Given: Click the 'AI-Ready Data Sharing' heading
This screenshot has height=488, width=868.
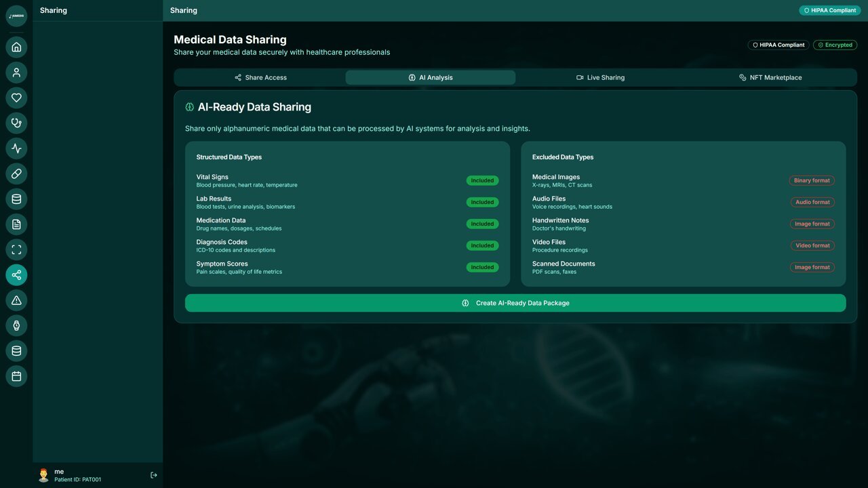Looking at the screenshot, I should [x=254, y=107].
